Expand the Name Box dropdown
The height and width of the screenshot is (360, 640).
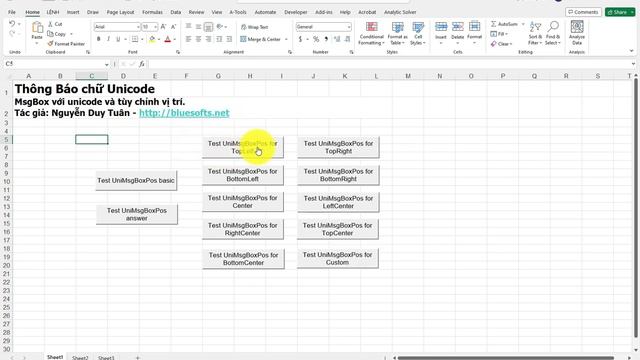click(x=107, y=64)
